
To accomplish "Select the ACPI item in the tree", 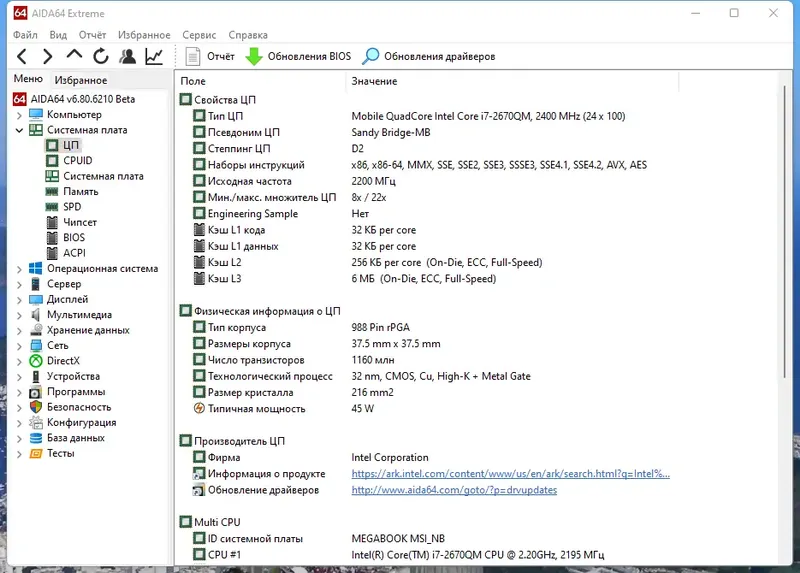I will tap(74, 253).
